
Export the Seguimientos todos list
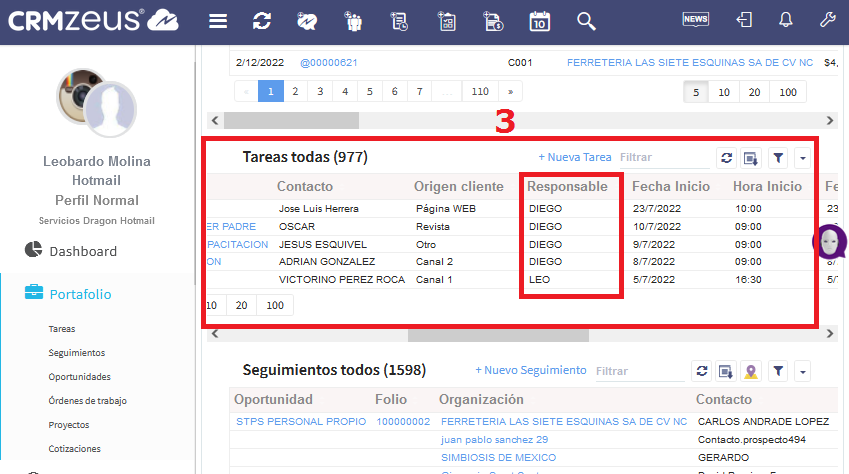click(726, 371)
